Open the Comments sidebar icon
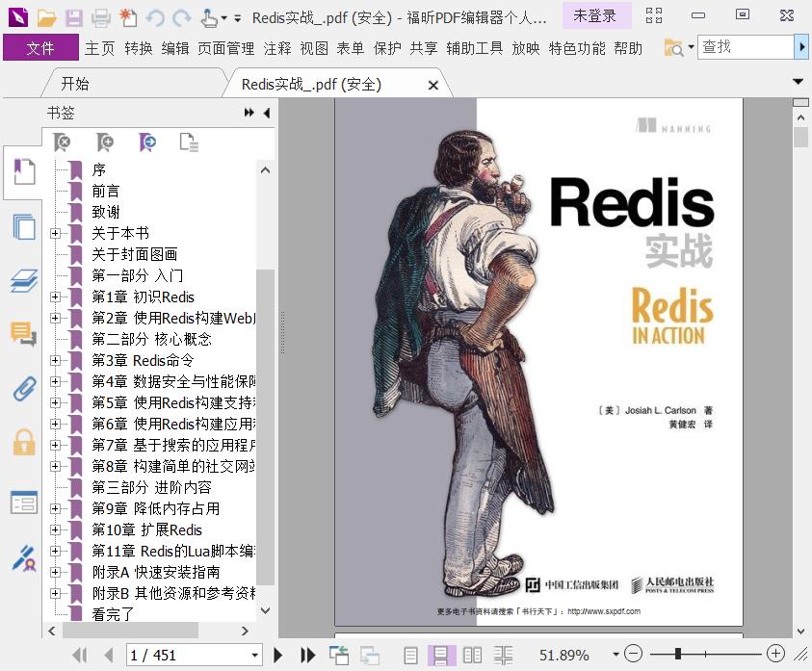The height and width of the screenshot is (671, 812). tap(24, 333)
